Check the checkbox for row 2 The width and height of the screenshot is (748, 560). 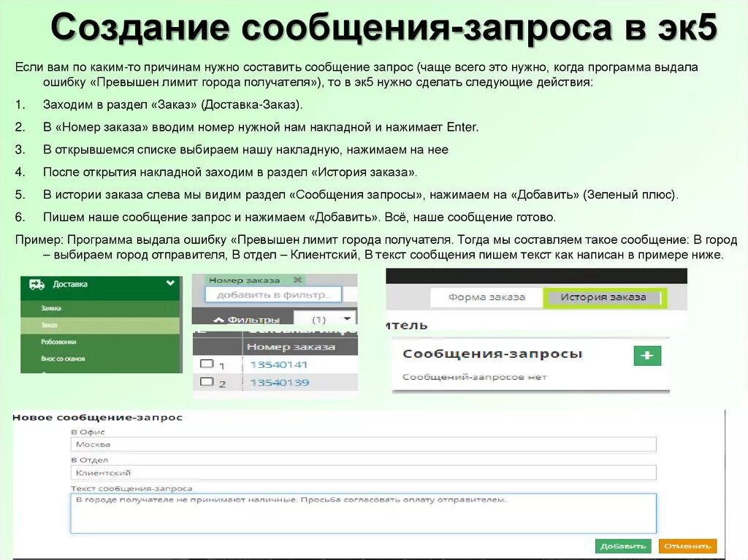pos(207,382)
